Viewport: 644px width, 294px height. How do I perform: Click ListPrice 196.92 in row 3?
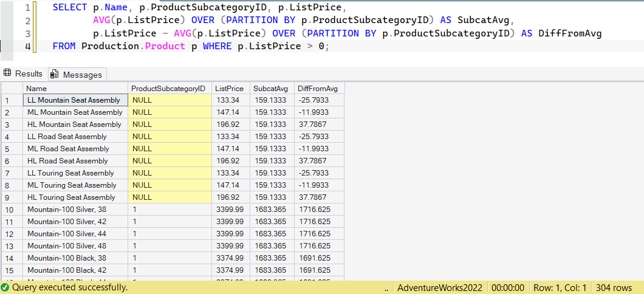(231, 125)
